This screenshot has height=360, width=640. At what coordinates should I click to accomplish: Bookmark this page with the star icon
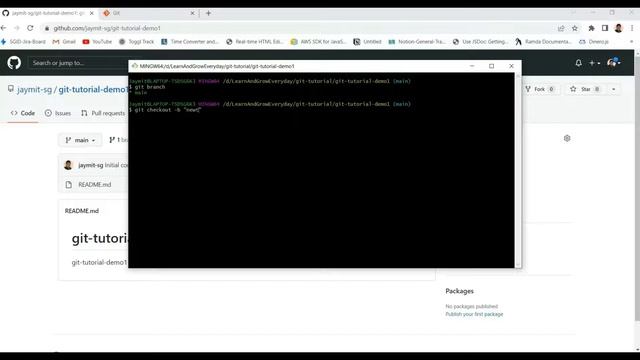575,28
